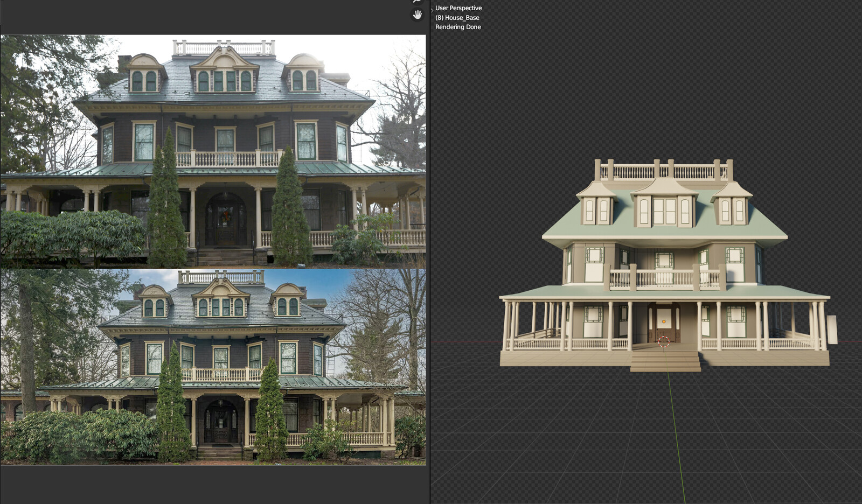Select the bottom house reference photo

(213, 367)
